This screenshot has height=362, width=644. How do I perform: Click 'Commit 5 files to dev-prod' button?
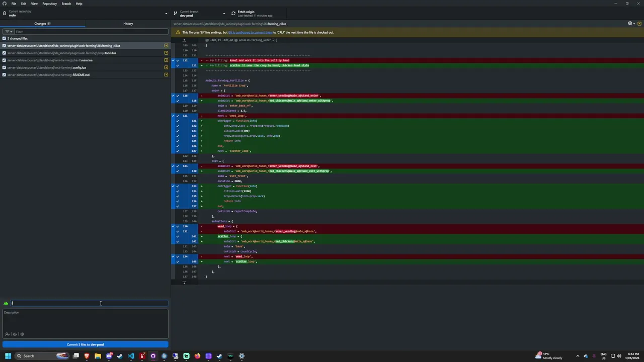pos(85,344)
